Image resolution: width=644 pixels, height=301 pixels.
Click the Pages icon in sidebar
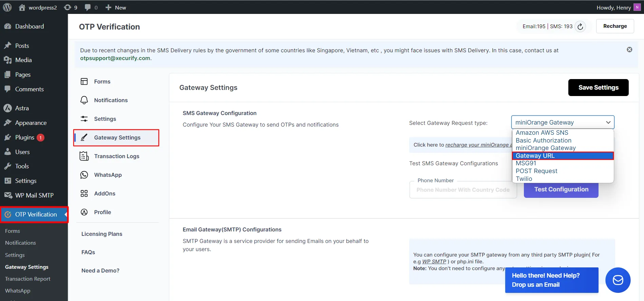(x=7, y=74)
